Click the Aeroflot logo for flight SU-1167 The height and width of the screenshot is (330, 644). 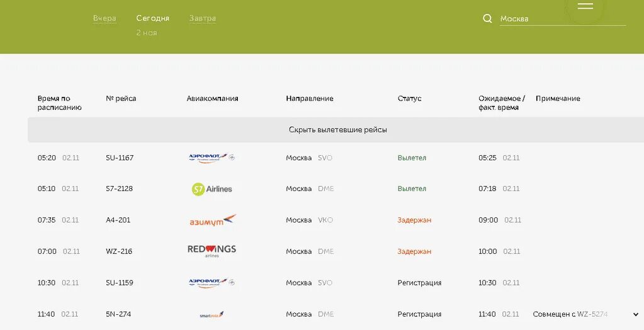pyautogui.click(x=212, y=158)
